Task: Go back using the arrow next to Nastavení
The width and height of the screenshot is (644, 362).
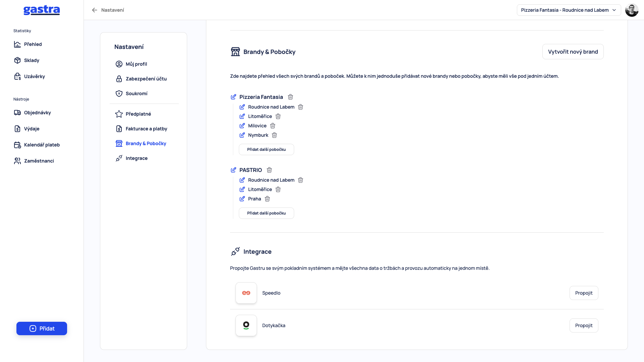Action: pyautogui.click(x=95, y=10)
